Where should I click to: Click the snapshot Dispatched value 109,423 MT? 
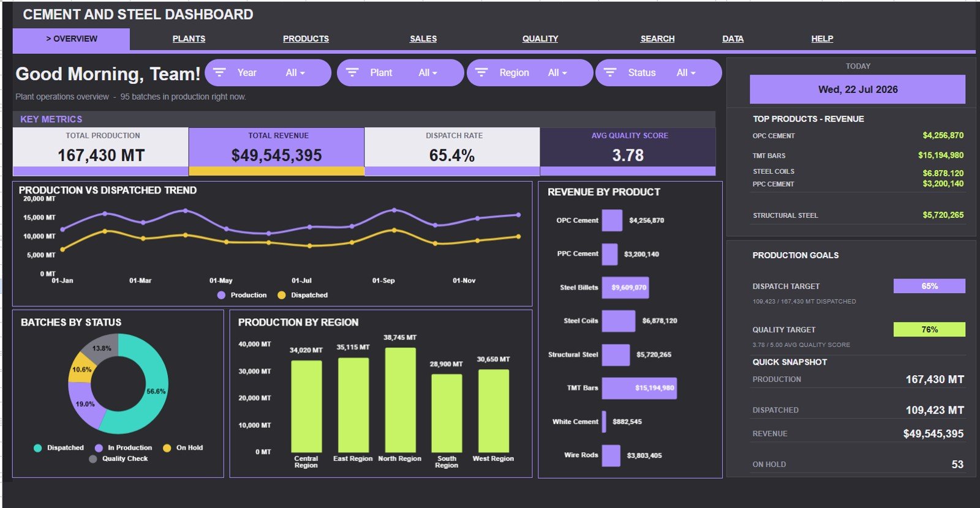[x=935, y=410]
